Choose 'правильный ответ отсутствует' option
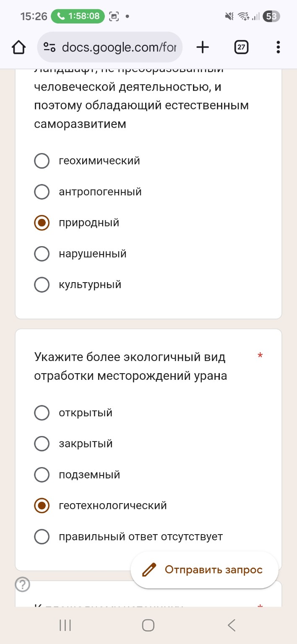 click(42, 536)
